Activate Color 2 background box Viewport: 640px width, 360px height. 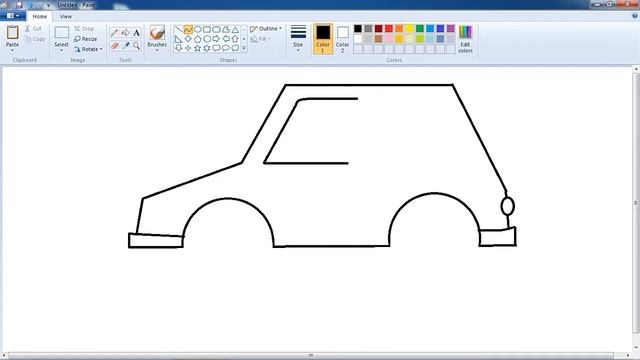click(x=343, y=39)
